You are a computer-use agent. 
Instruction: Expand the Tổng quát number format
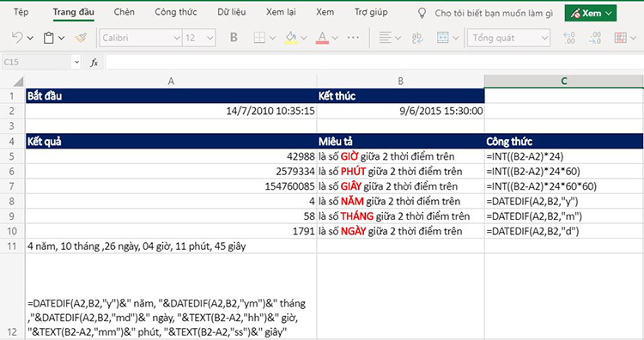508,38
